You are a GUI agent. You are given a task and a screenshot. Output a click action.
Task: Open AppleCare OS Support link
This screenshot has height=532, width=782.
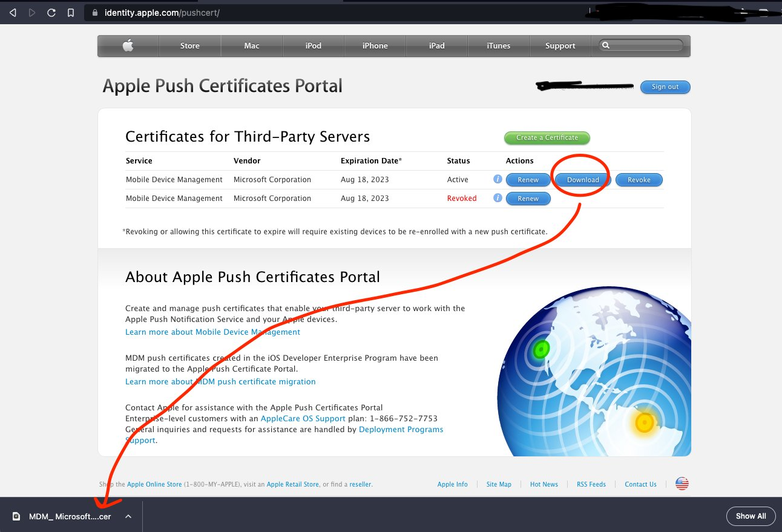[x=303, y=418]
